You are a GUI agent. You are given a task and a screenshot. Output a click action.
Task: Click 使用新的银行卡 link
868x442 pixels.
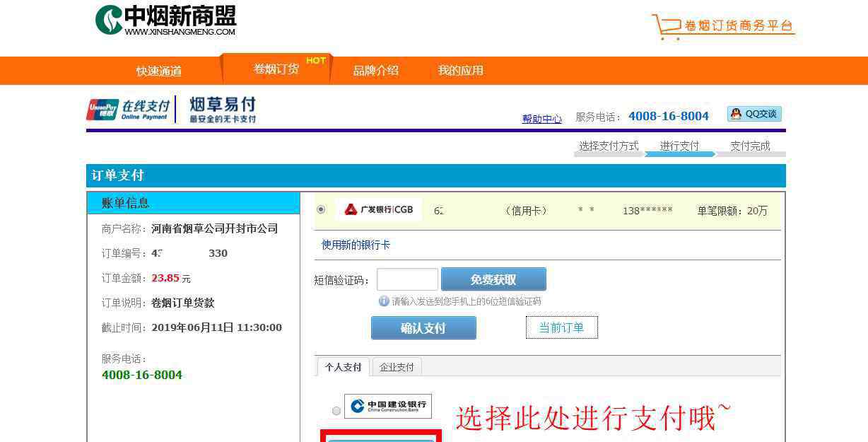pyautogui.click(x=356, y=245)
